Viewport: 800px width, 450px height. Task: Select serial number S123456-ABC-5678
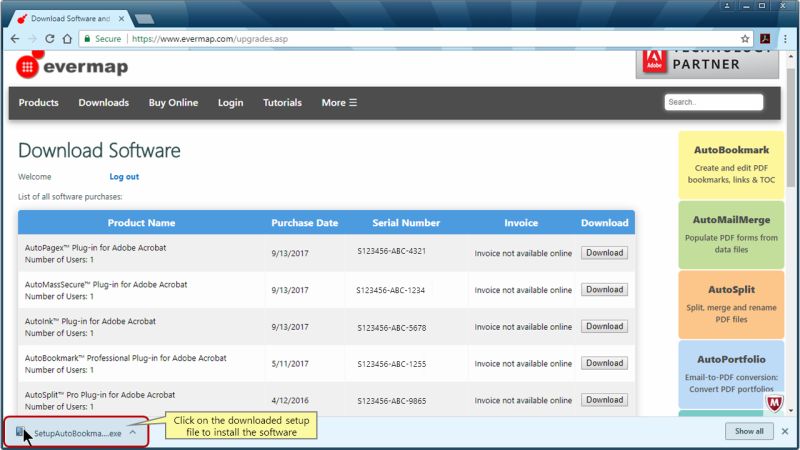(x=391, y=328)
